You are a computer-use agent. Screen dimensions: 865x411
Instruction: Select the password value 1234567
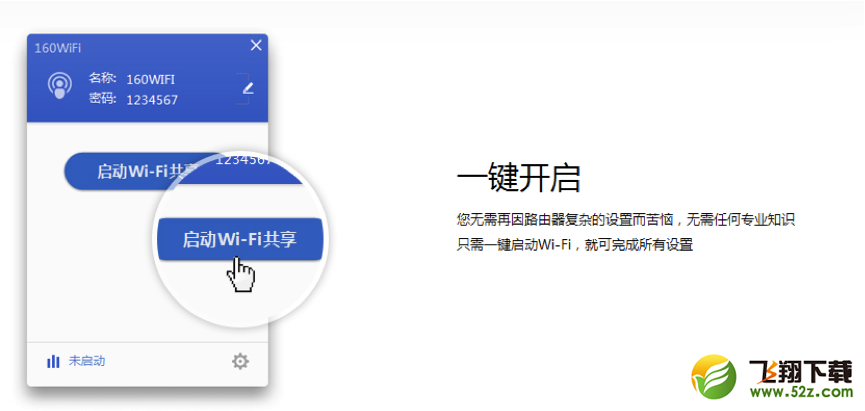[152, 100]
